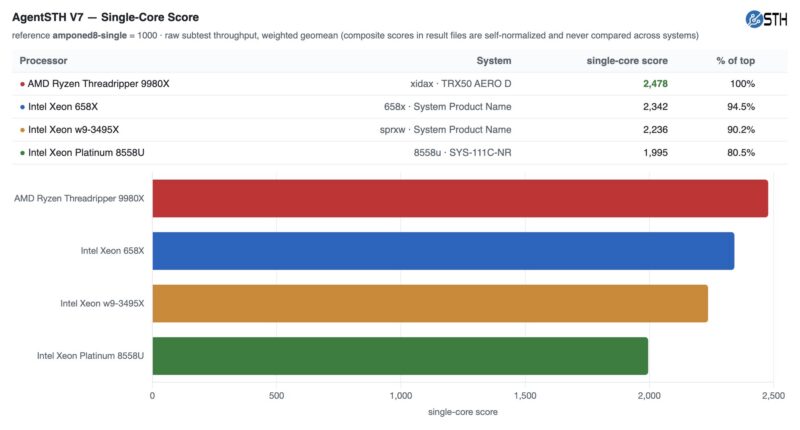Click the STH logo icon
Viewport: 800px width, 430px height.
click(x=766, y=19)
